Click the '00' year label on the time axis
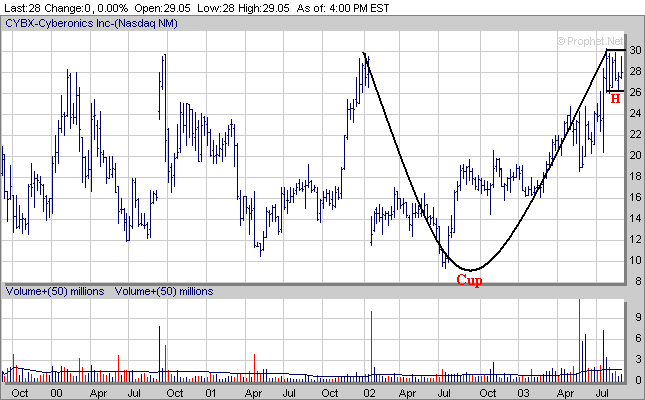The width and height of the screenshot is (645, 400). (56, 393)
